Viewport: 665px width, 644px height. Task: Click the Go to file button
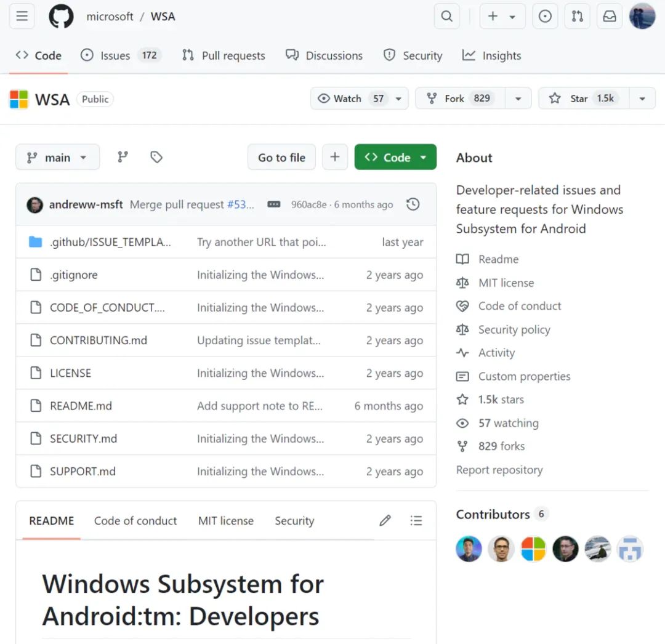point(281,157)
